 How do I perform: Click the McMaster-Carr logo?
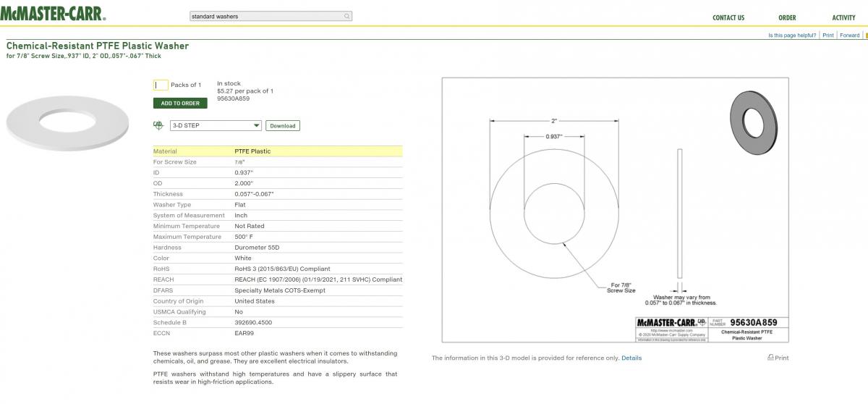tap(53, 14)
